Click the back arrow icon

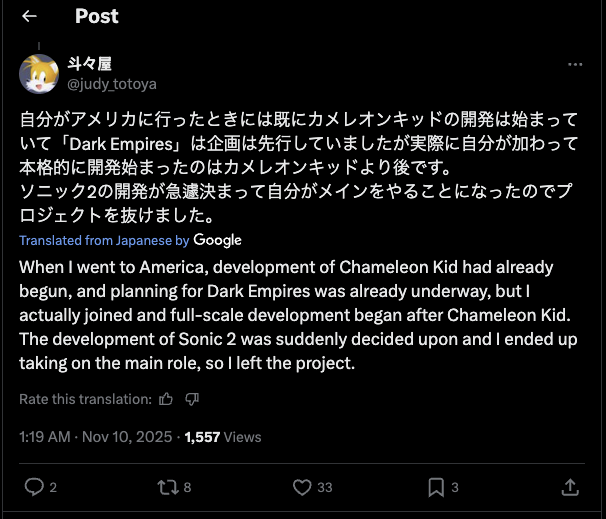(x=29, y=16)
